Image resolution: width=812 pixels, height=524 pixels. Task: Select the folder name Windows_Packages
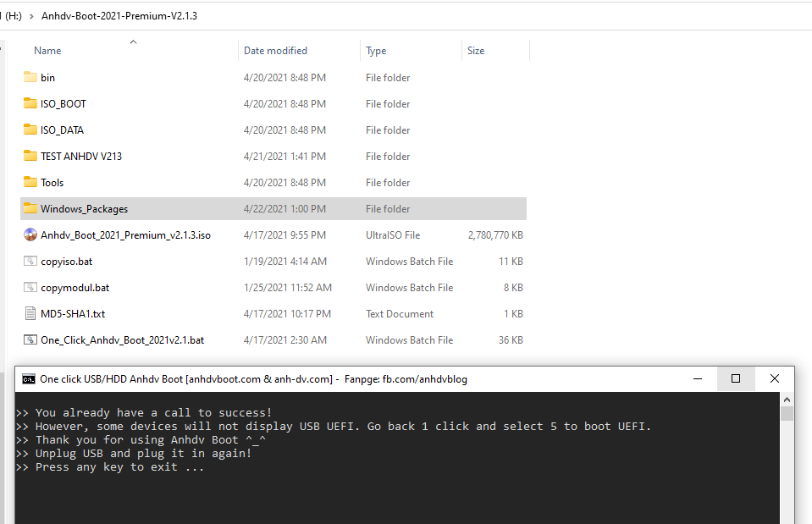click(85, 208)
